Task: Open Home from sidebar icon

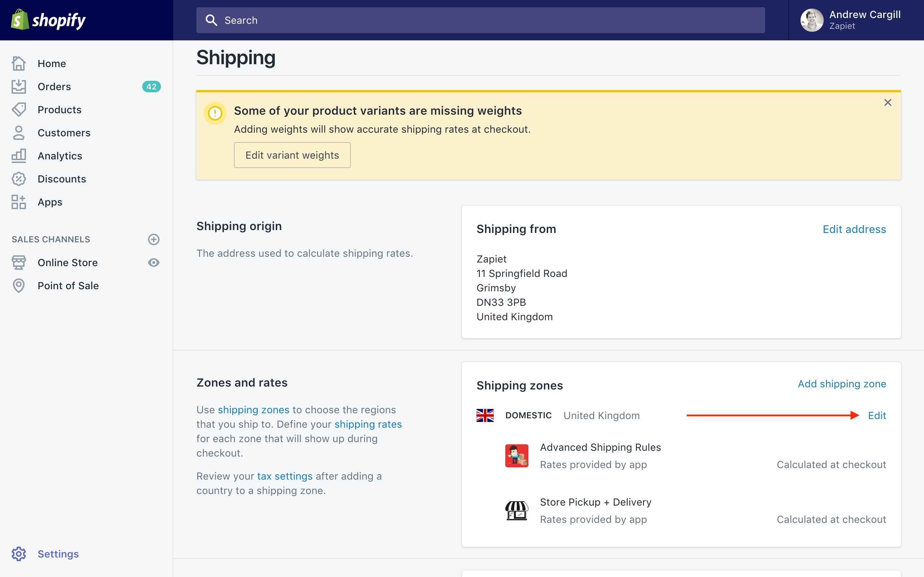Action: coord(18,63)
